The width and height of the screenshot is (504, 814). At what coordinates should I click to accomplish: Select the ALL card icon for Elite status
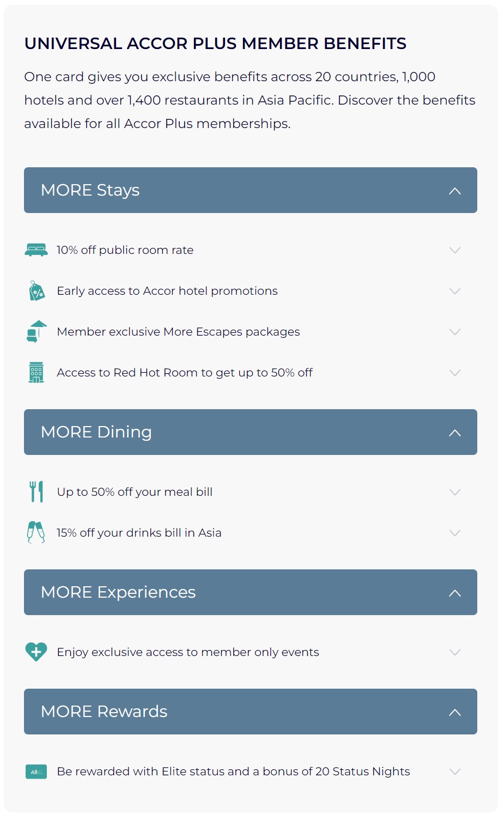36,772
